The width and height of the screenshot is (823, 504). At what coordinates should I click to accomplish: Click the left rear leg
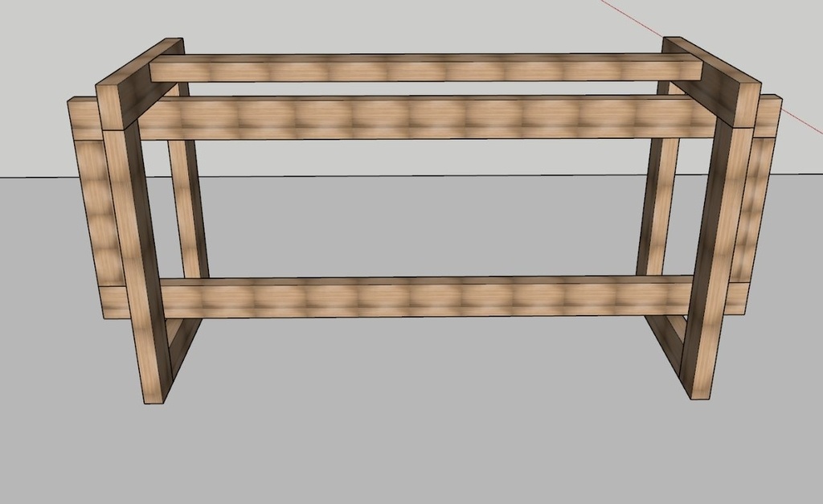click(x=188, y=209)
